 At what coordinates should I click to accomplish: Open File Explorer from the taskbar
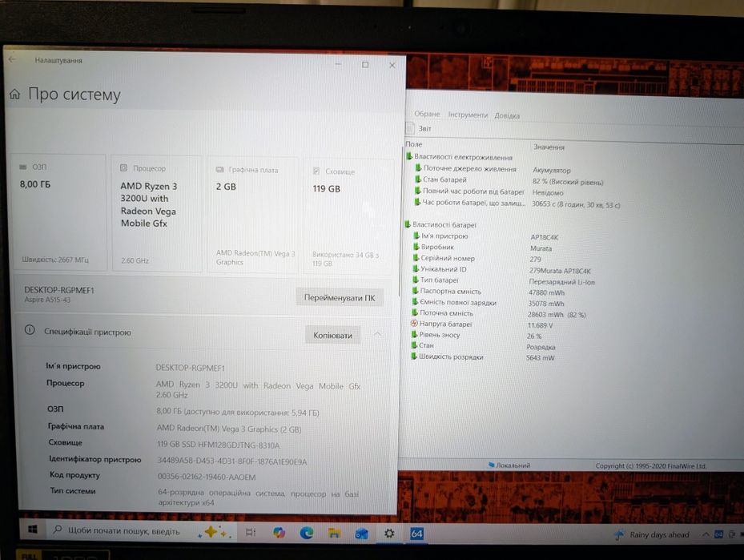click(x=334, y=534)
